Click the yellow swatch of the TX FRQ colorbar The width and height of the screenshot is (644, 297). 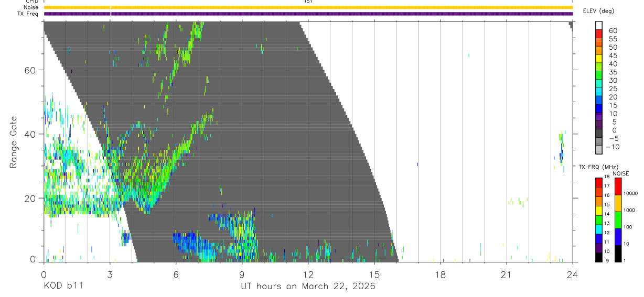[599, 210]
